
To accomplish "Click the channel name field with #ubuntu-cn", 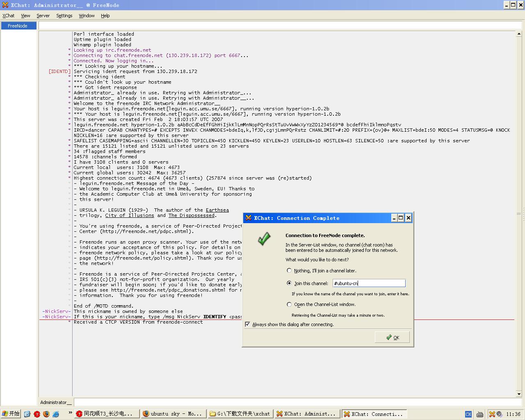I will [369, 283].
